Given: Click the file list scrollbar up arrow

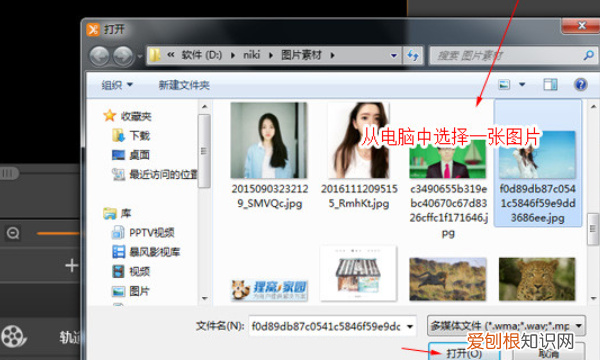Looking at the screenshot, I should 593,106.
